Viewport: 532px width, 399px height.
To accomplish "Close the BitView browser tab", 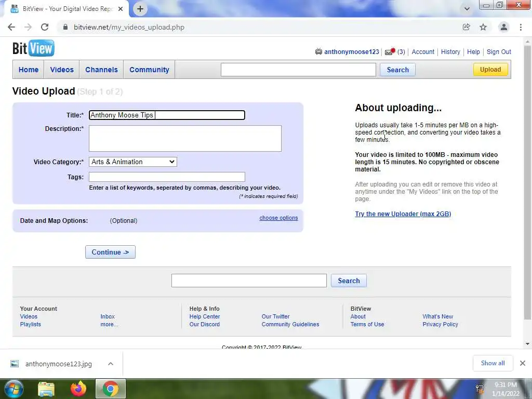I will [121, 9].
